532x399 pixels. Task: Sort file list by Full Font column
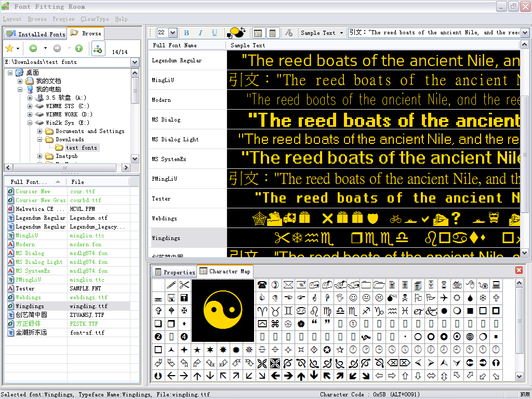pyautogui.click(x=35, y=182)
